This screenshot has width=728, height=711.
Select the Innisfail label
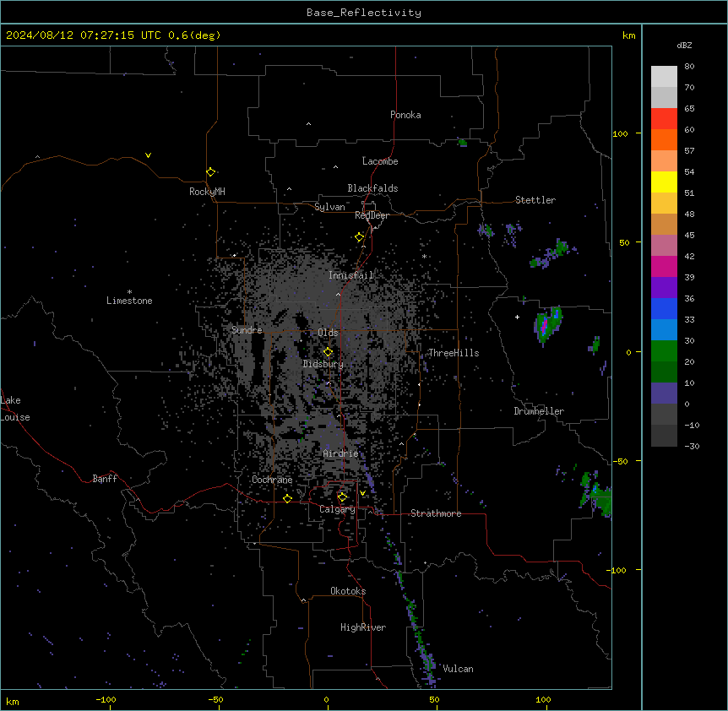(351, 275)
